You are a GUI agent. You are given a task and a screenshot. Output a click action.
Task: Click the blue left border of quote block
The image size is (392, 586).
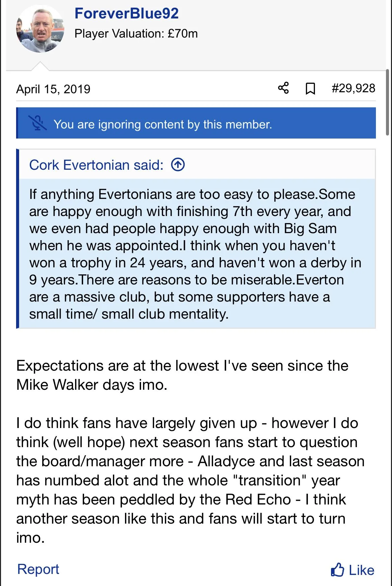point(18,238)
